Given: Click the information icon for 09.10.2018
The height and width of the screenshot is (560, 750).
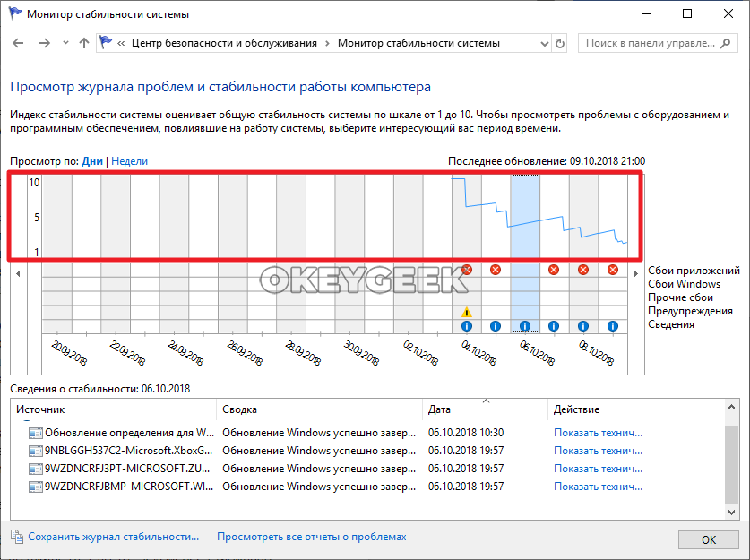Looking at the screenshot, I should (x=613, y=325).
